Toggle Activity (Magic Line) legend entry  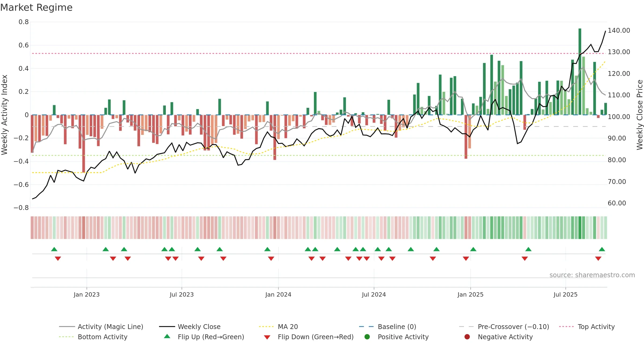tap(101, 327)
